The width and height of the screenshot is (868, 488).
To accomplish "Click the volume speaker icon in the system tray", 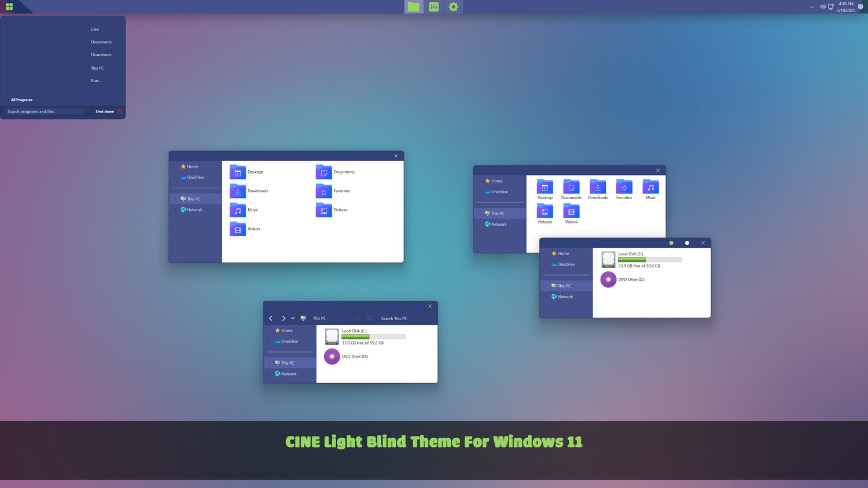I will coord(822,7).
